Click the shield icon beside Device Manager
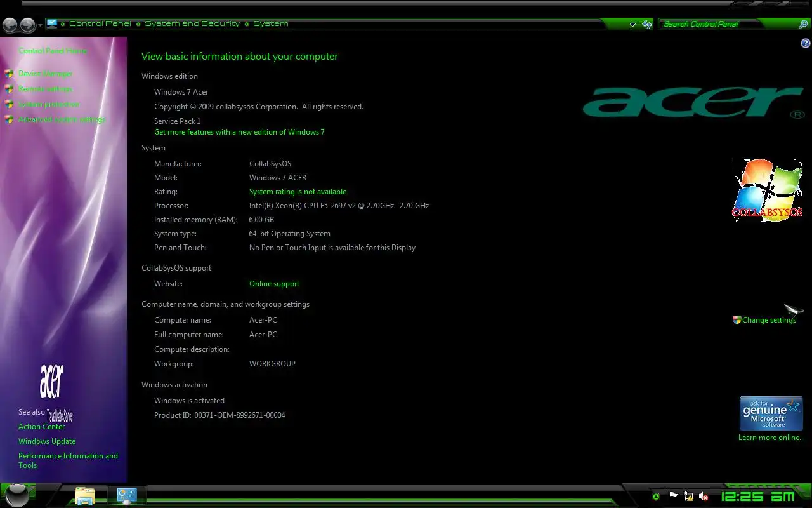This screenshot has height=508, width=812. (9, 74)
